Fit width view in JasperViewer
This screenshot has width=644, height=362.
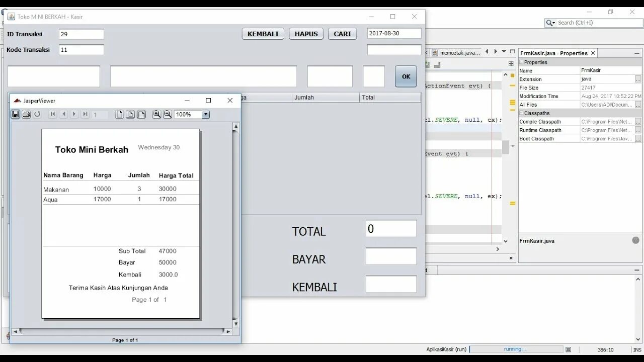(x=141, y=114)
